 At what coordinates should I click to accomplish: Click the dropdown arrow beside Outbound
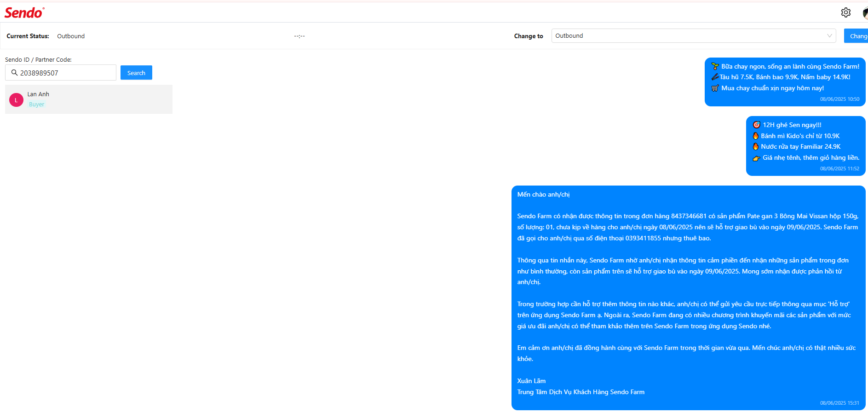(829, 36)
